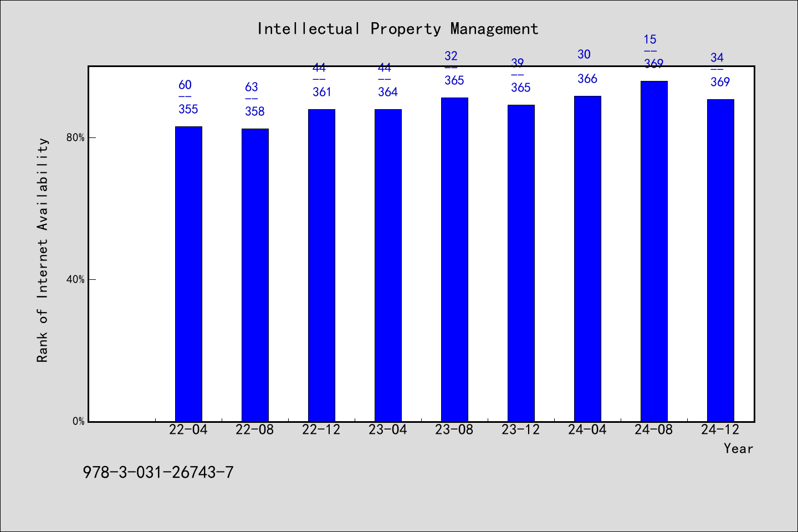Select the 24-12 bar
Screen dimensions: 798x532
(720, 260)
